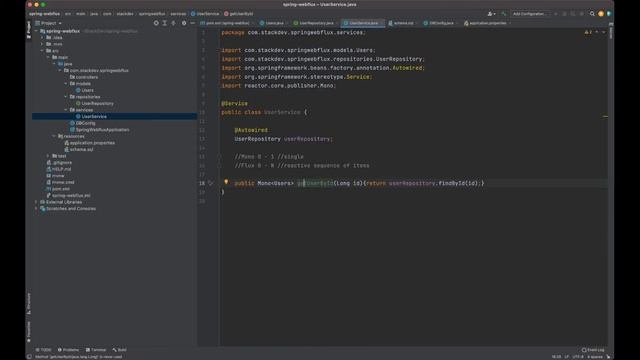Open the Favorites tool window stripe
The image size is (640, 360).
[29, 331]
